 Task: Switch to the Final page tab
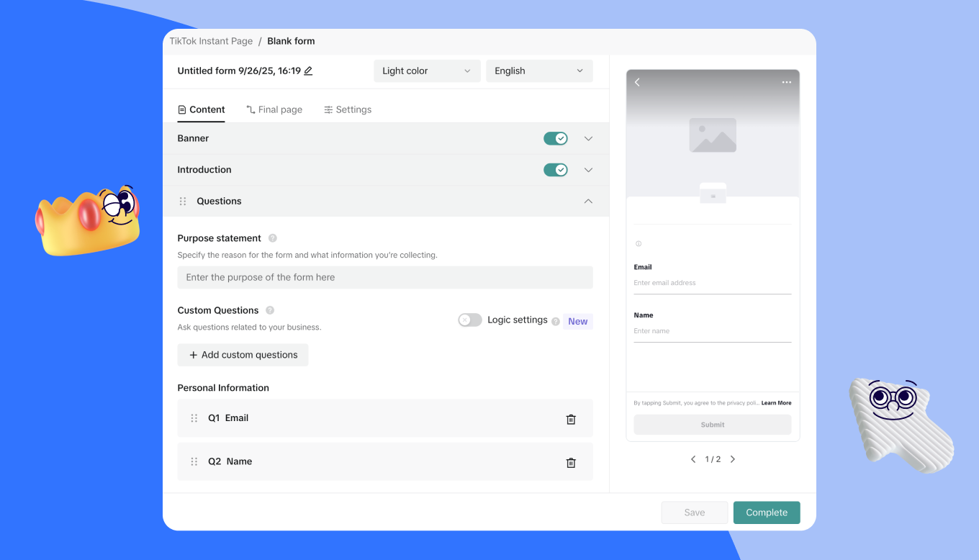click(274, 109)
